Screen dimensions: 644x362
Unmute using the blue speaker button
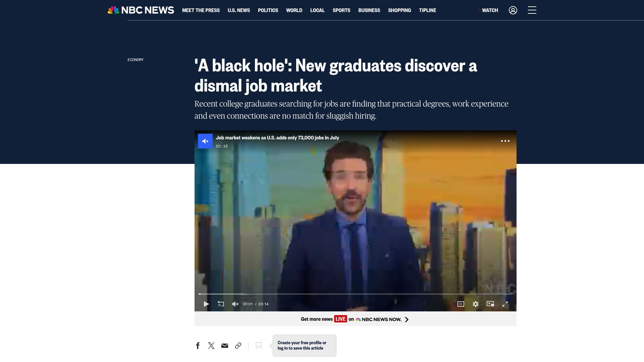[x=205, y=141]
